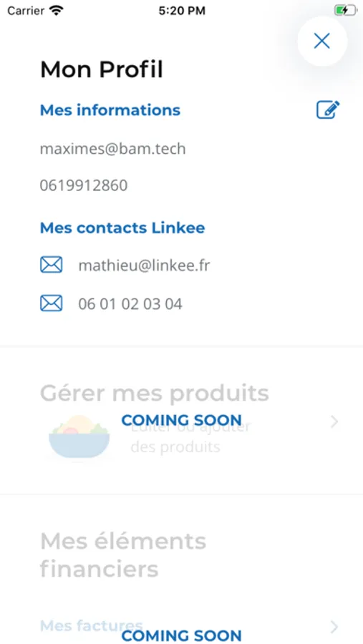Tap the salad bowl products icon
Image resolution: width=363 pixels, height=644 pixels.
click(79, 436)
